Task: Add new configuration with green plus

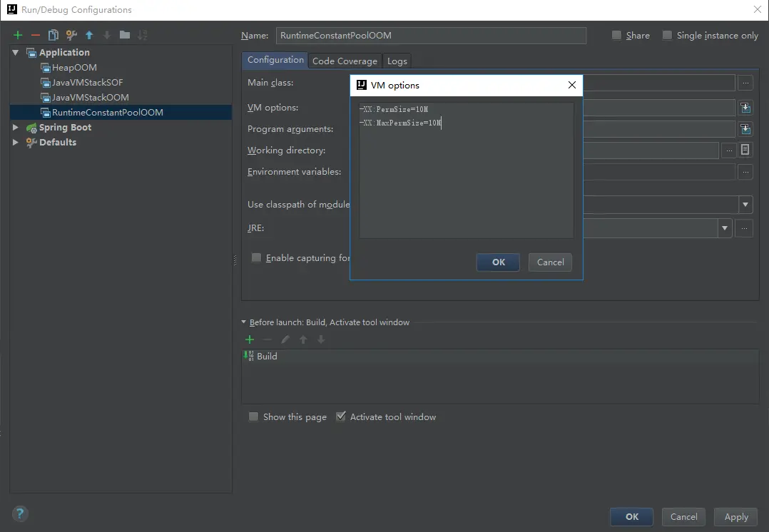Action: 18,35
